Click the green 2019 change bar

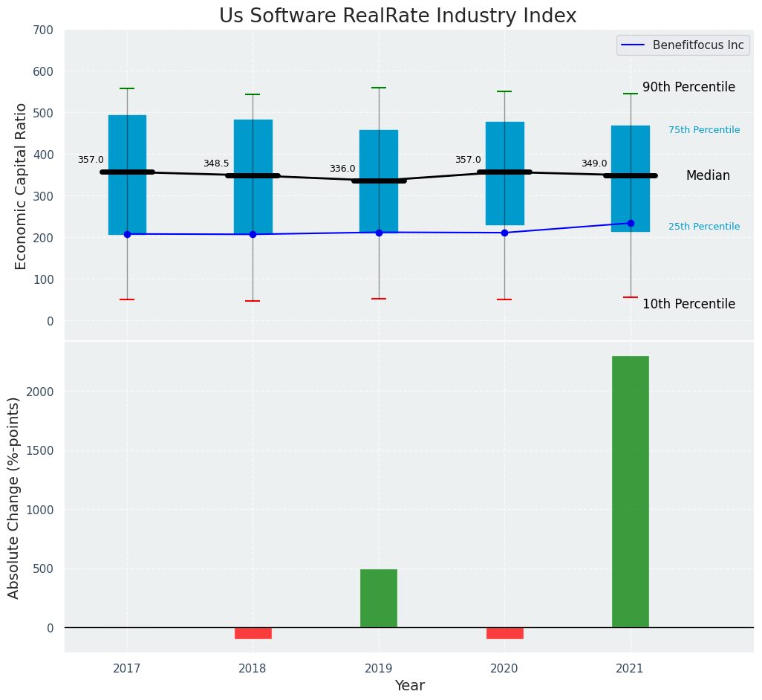coord(379,598)
